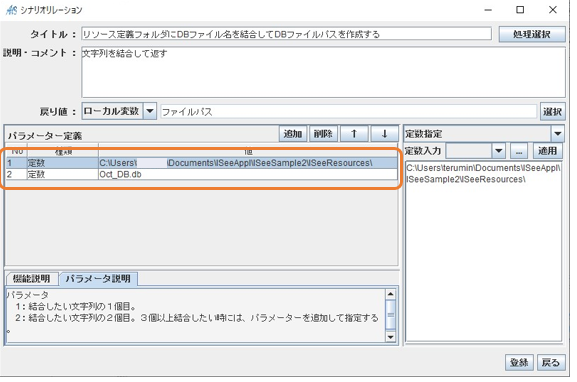Click the 戻る button
577x382 pixels.
pyautogui.click(x=551, y=362)
